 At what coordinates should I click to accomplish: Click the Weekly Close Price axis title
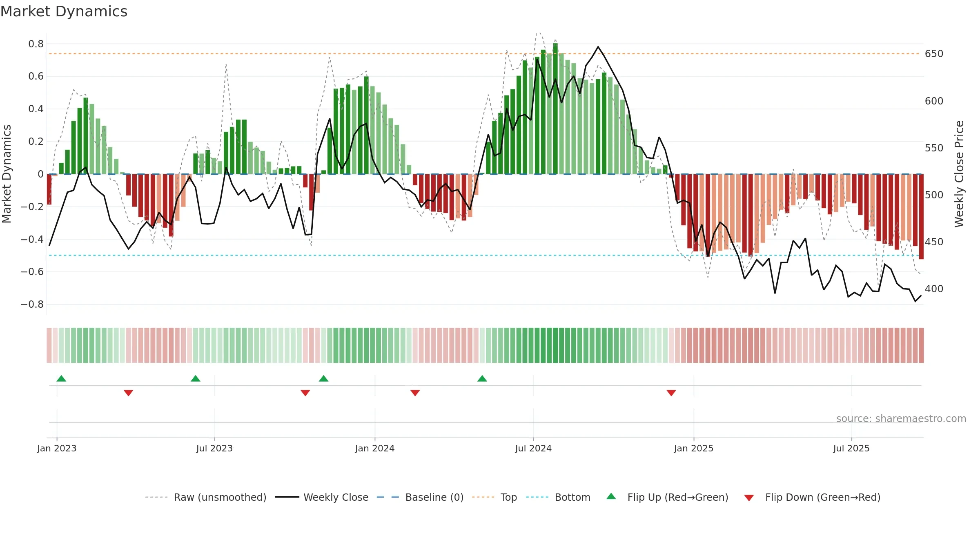click(959, 174)
